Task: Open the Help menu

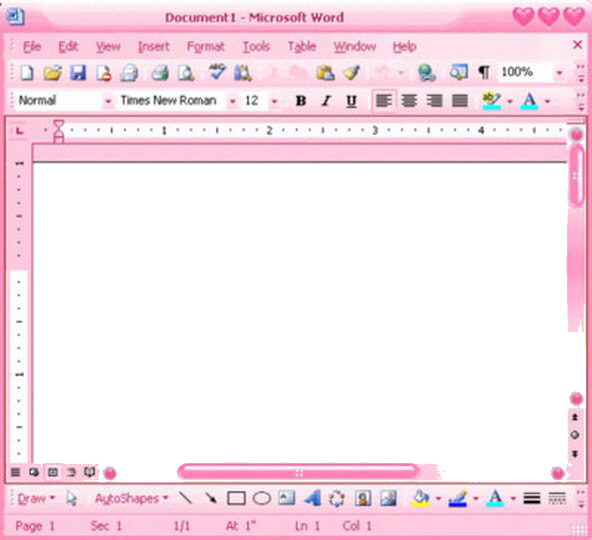Action: coord(404,46)
